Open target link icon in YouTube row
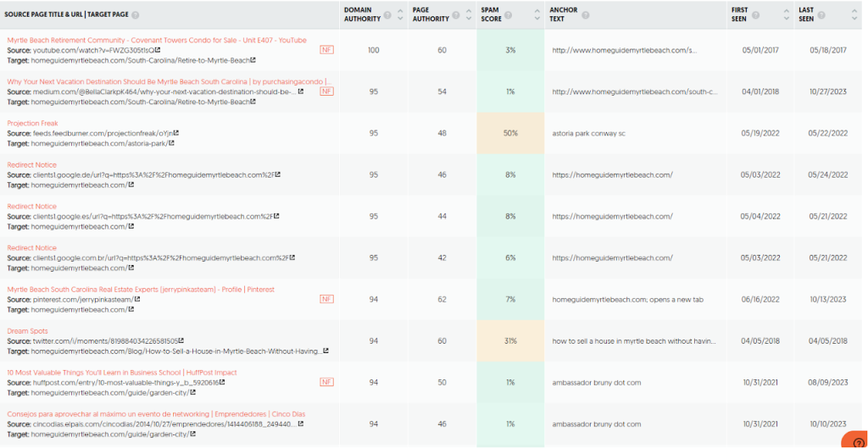This screenshot has height=448, width=868. (x=253, y=60)
